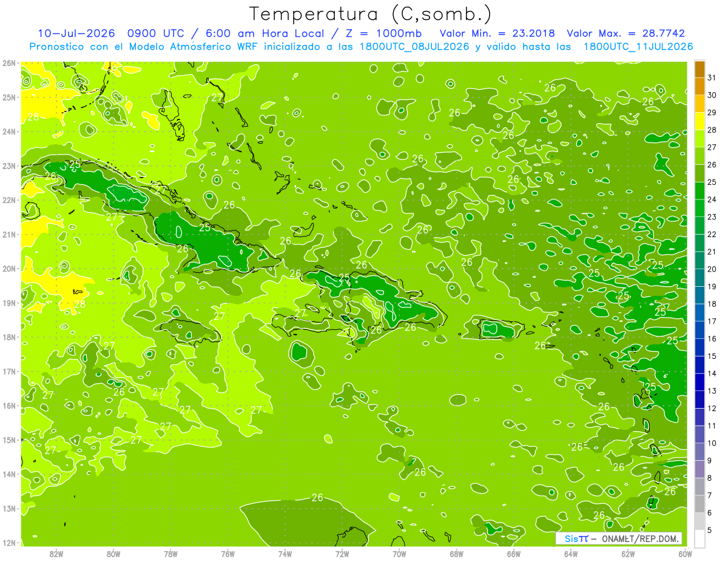Click the "78W" longitude label
Image resolution: width=728 pixels, height=562 pixels.
[x=171, y=554]
